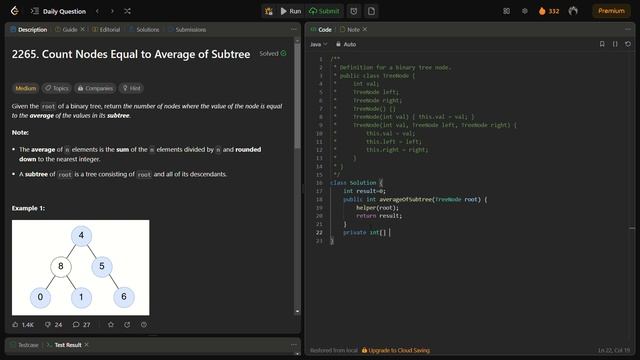Switch to the Solutions tab
Viewport: 640px width, 360px height.
[x=144, y=29]
